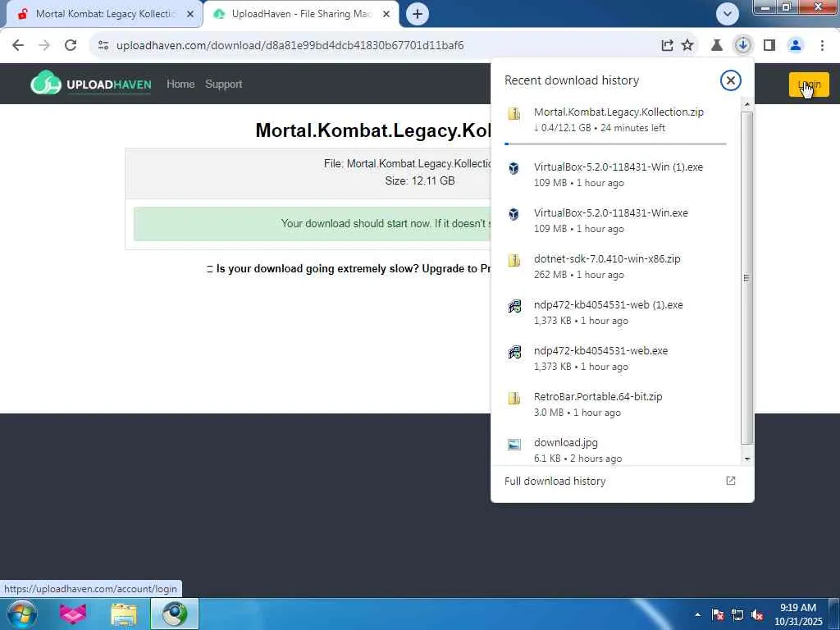Click icon of VirtualBox-5.2.0-118431-Win.exe
Viewport: 840px width, 630px height.
tap(514, 214)
